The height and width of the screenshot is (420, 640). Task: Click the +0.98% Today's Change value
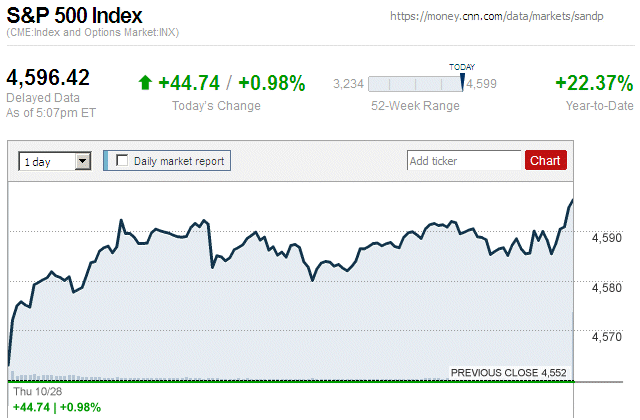[x=270, y=83]
